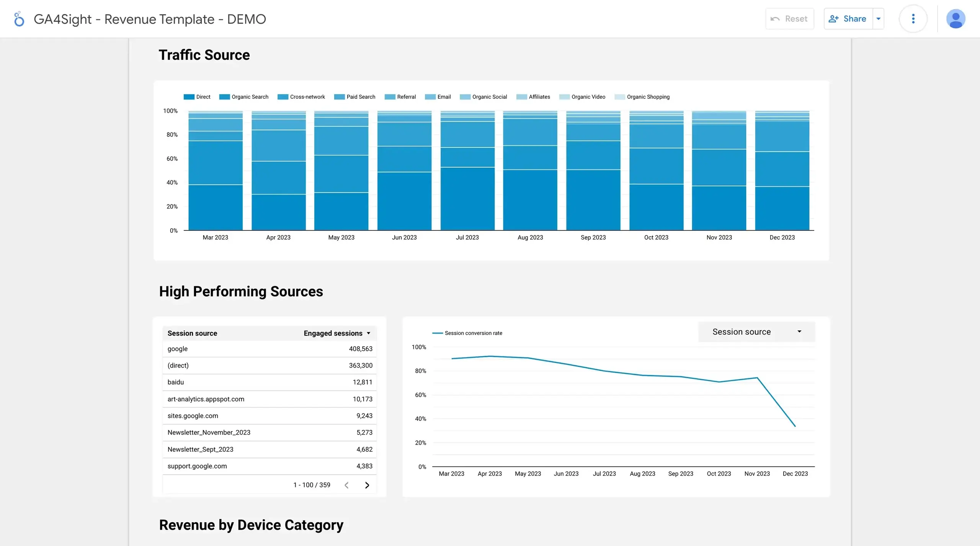980x546 pixels.
Task: Toggle Organic Search legend entry
Action: [244, 97]
